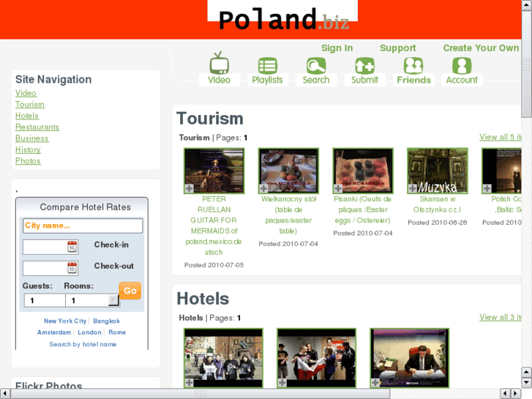
Task: Open Pisanki Easter eggs title link
Action: (363, 210)
